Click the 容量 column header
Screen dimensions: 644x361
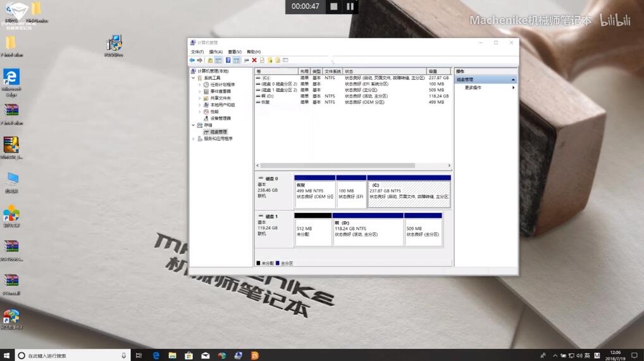438,72
